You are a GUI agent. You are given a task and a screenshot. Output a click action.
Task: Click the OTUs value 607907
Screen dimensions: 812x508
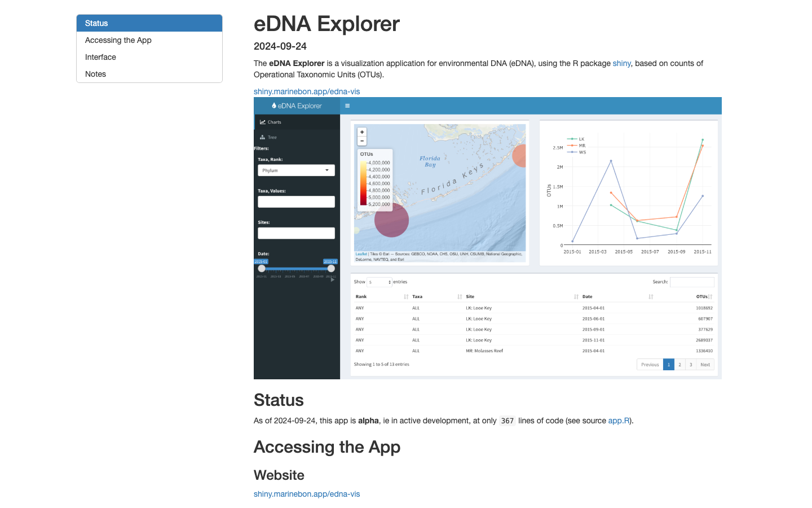(705, 319)
